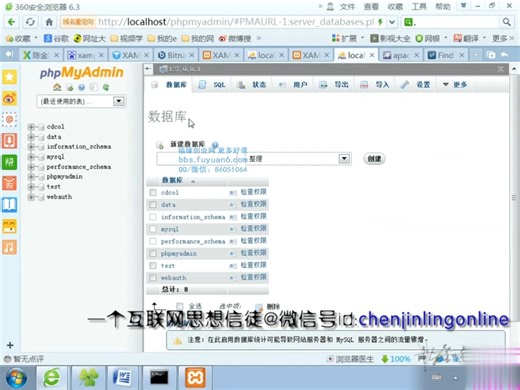The height and width of the screenshot is (390, 520).
Task: Switch to the SQL tab
Action: click(212, 85)
